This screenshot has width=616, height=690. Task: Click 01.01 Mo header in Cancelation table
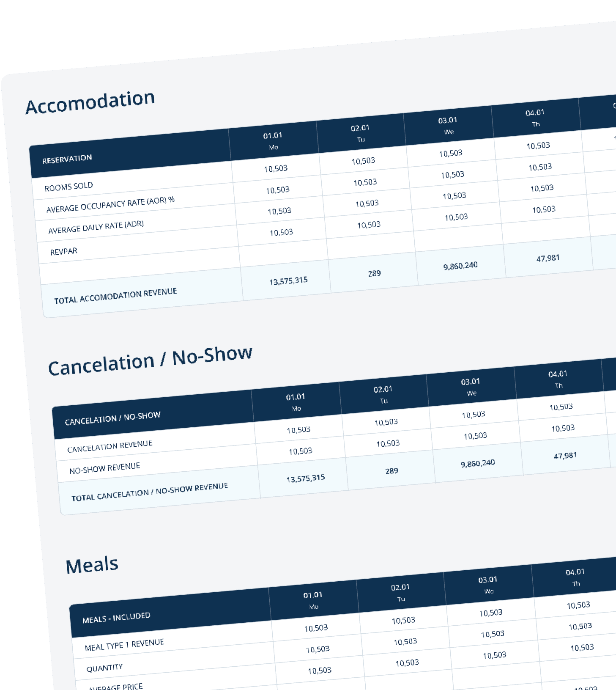click(x=296, y=402)
